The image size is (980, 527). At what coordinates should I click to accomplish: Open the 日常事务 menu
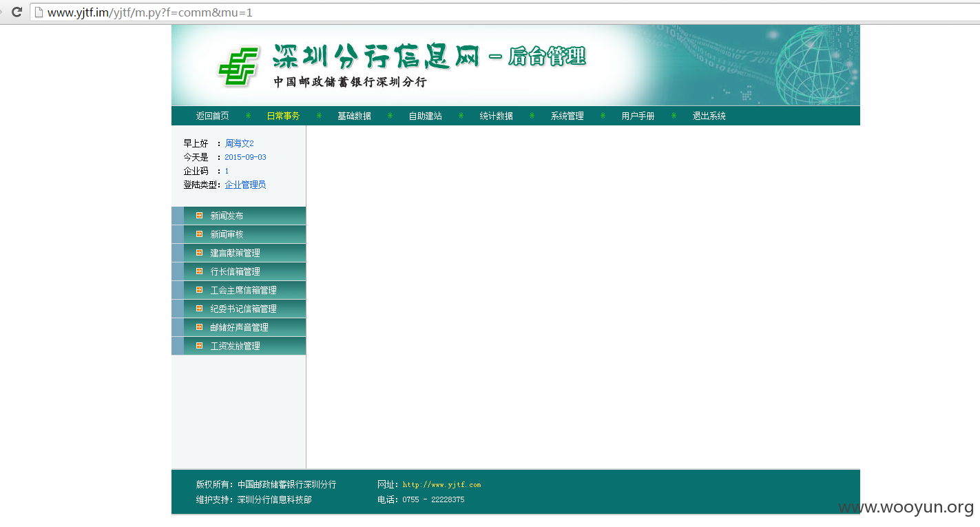[x=283, y=116]
